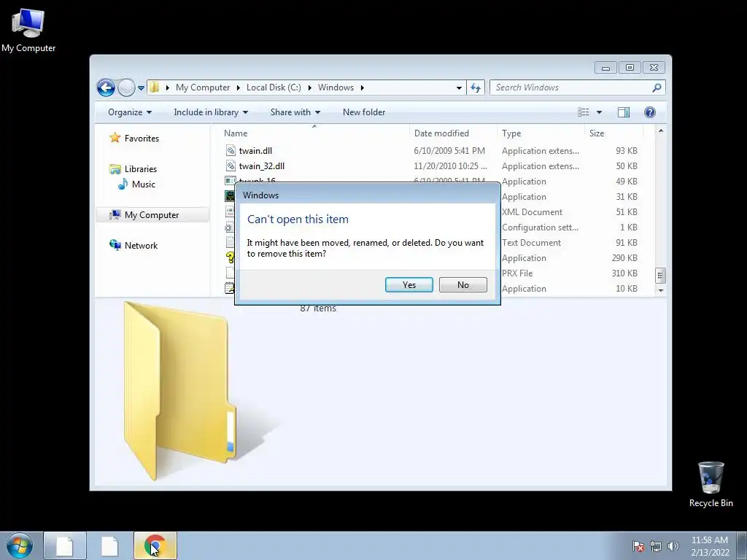
Task: Click the disabled Forward arrow button
Action: pos(126,87)
